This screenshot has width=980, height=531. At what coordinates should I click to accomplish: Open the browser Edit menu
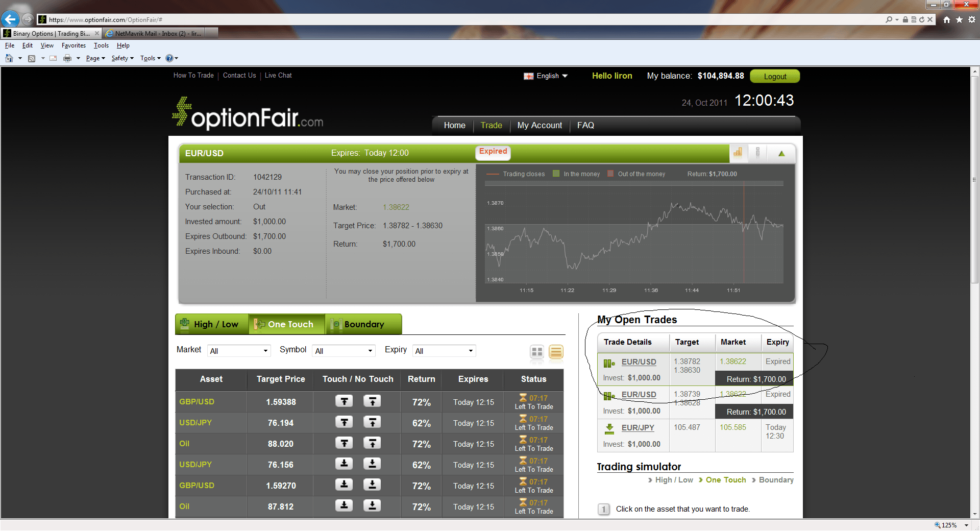click(x=28, y=45)
